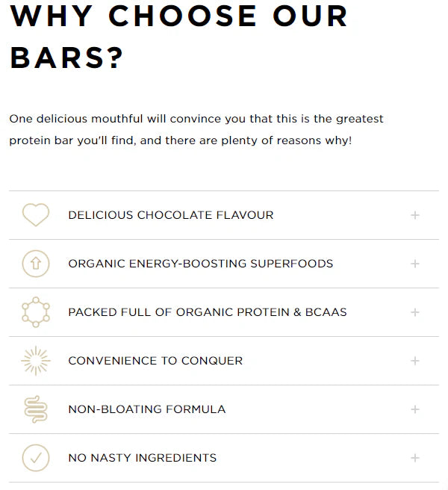
Task: Expand Convenience to Conquer plus sign
Action: click(415, 361)
